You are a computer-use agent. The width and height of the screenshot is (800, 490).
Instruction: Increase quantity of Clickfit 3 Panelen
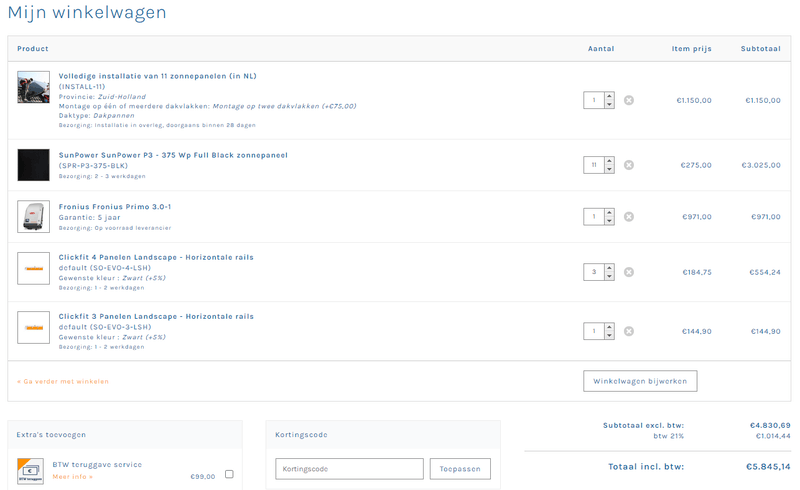pyautogui.click(x=609, y=327)
